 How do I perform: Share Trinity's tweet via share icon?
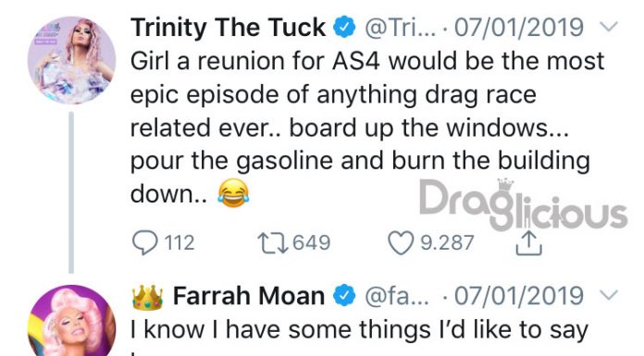(x=529, y=243)
